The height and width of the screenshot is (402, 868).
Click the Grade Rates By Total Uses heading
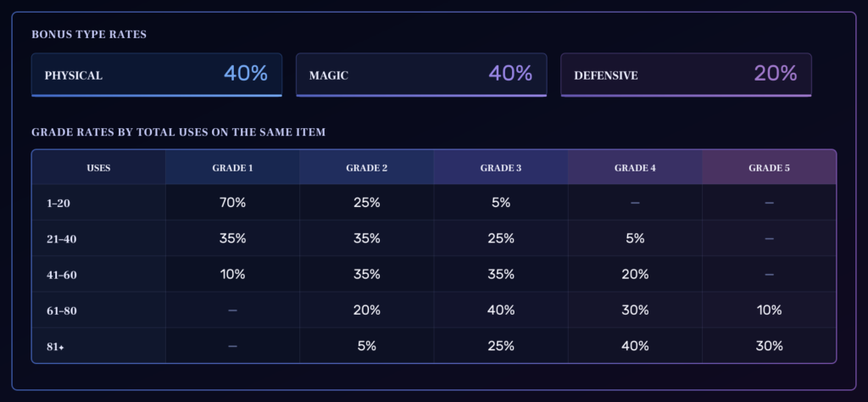point(178,132)
